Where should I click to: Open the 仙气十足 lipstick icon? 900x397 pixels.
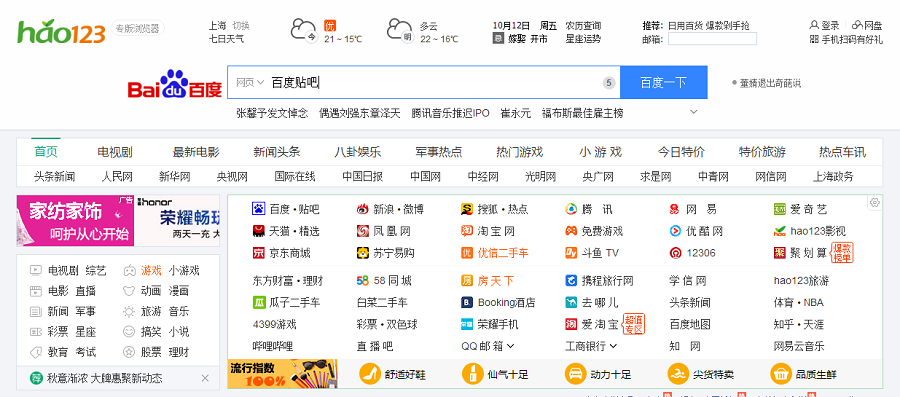(x=472, y=375)
